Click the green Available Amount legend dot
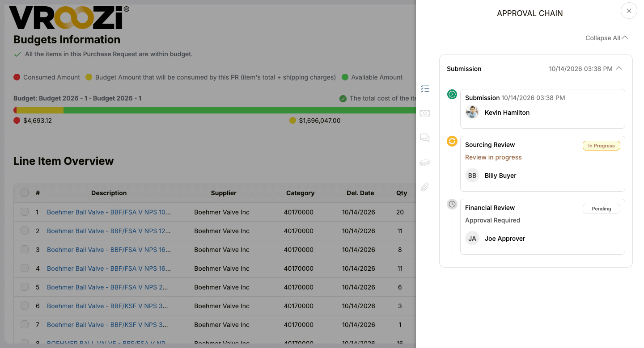The width and height of the screenshot is (644, 348). pyautogui.click(x=345, y=77)
